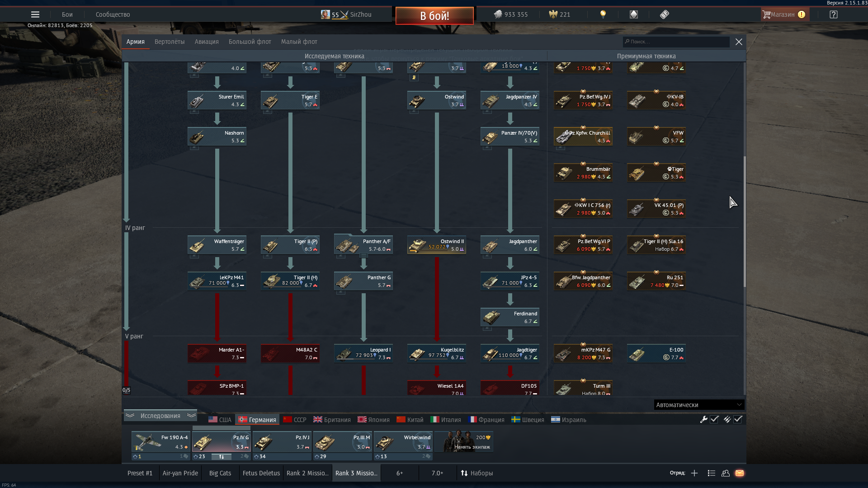Switch nation to Япония
Screen dimensions: 868x488
[x=373, y=420]
